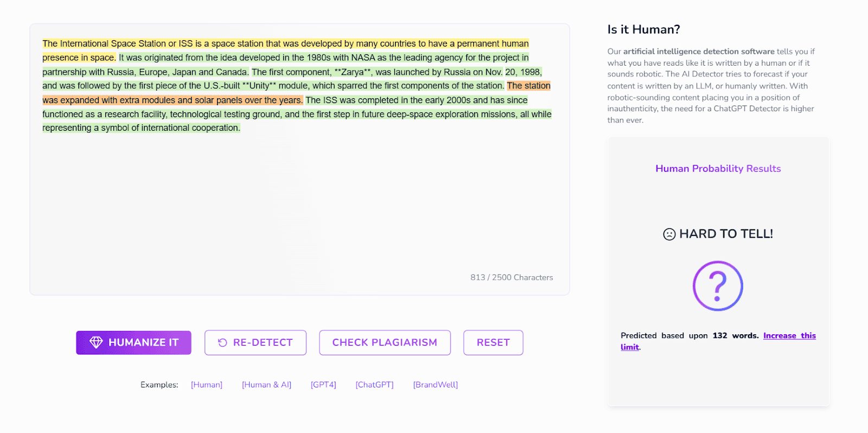Click the 'Human Probability Results' heading
The image size is (868, 433).
point(718,169)
